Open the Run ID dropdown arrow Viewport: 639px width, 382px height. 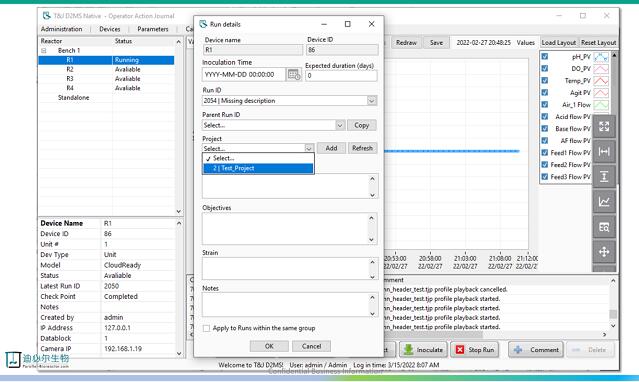[x=372, y=101]
